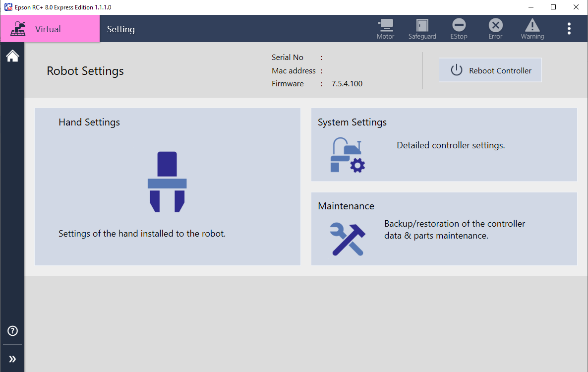The image size is (588, 372).
Task: Click 'Settings of the hand installed' description
Action: point(142,233)
